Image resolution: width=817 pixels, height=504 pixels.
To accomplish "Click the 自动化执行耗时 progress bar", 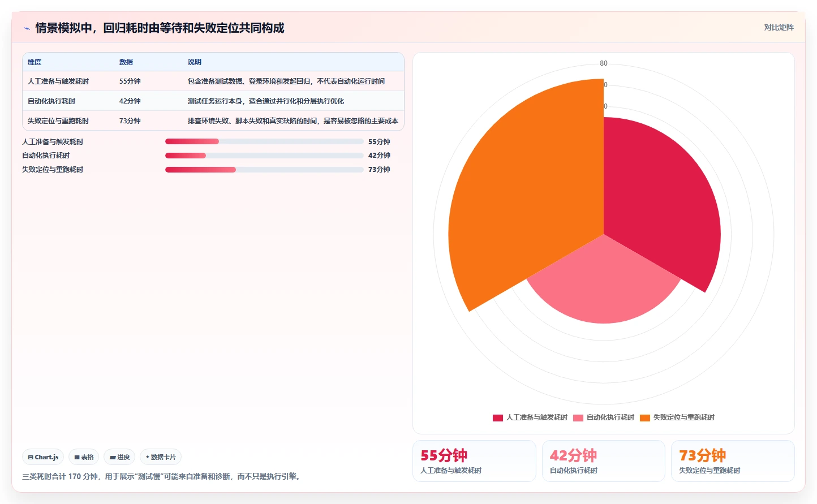I will 264,156.
